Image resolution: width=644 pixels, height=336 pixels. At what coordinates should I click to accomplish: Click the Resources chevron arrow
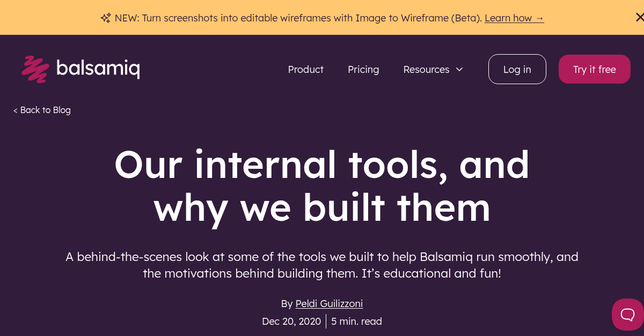pyautogui.click(x=459, y=69)
